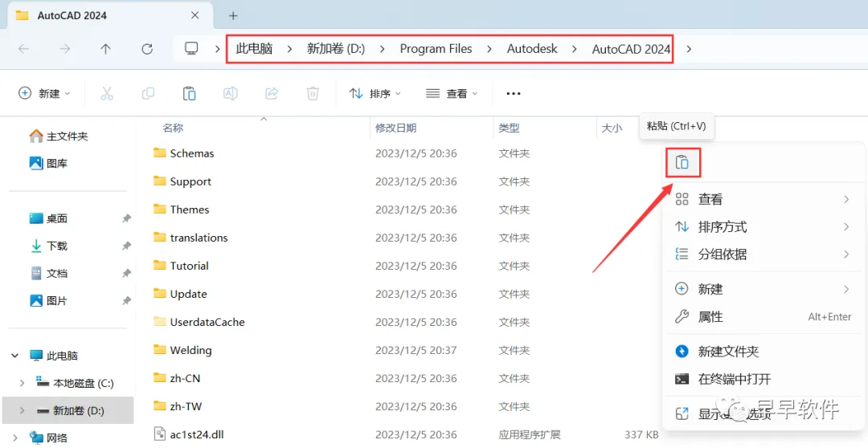The image size is (868, 448).
Task: Click the ac1st24.dll file icon
Action: click(x=160, y=434)
